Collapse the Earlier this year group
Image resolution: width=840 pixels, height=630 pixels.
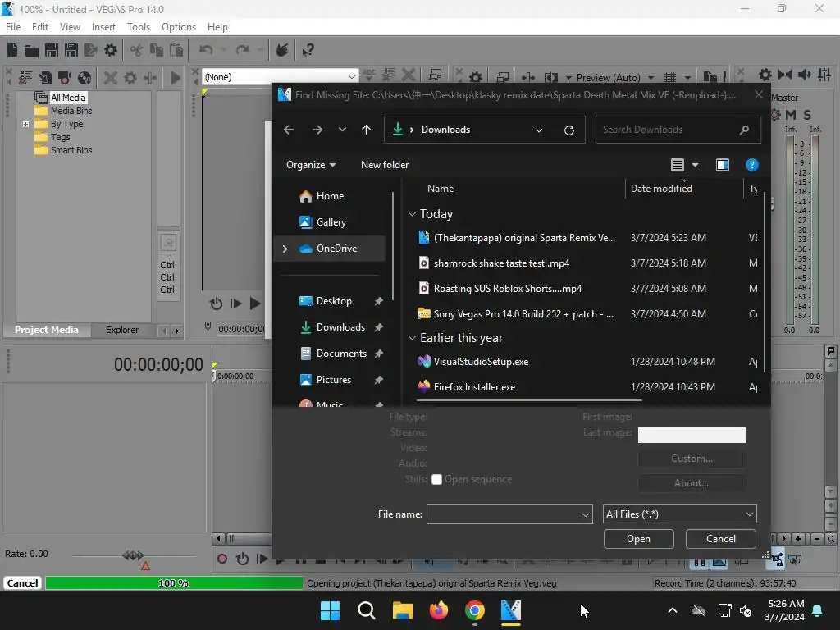[412, 337]
